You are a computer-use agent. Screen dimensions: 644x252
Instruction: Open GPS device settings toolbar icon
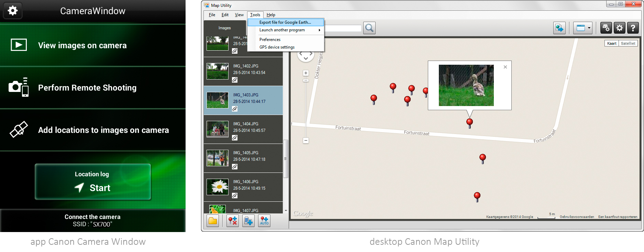coord(606,28)
